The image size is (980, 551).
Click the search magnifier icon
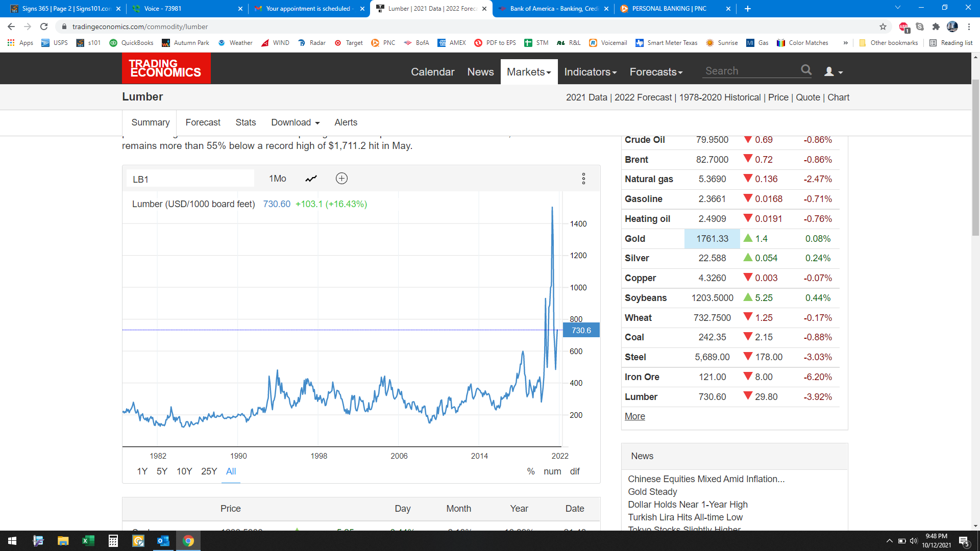806,70
